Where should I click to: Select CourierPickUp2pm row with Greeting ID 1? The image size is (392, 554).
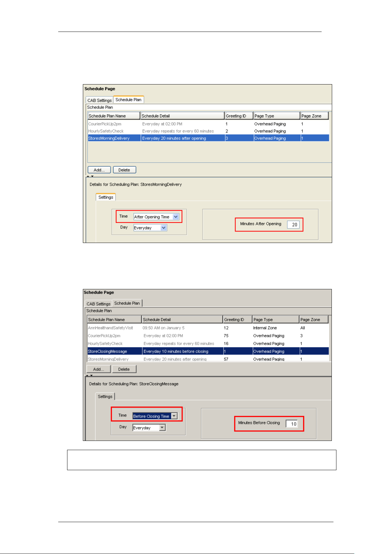click(x=208, y=124)
